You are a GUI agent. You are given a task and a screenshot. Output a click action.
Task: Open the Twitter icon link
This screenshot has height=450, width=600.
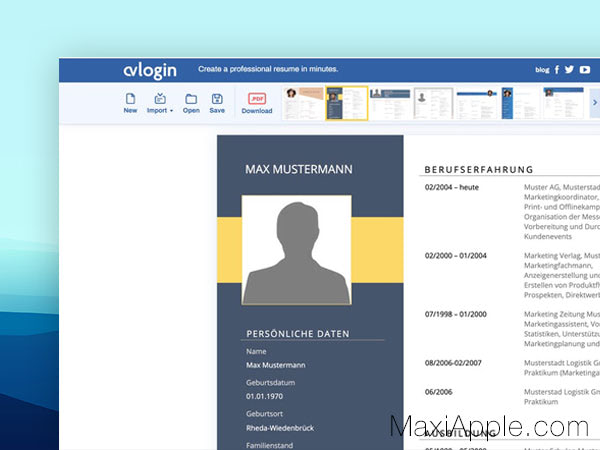coord(569,69)
